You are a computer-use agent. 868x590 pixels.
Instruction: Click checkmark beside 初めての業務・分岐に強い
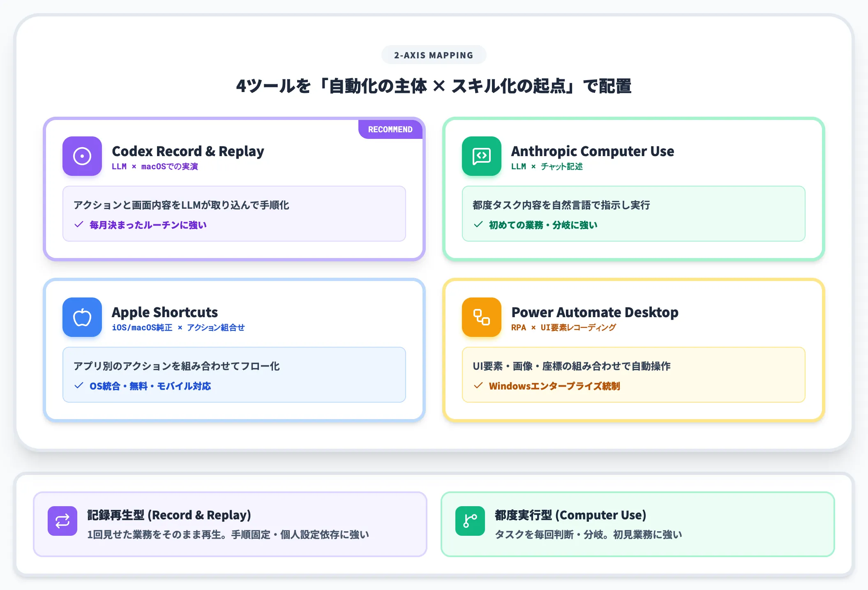click(x=478, y=224)
